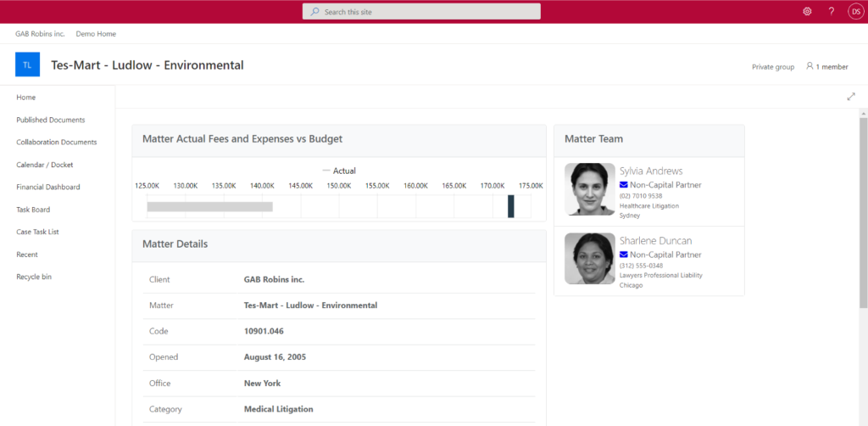Open the Financial Dashboard navigation item

pyautogui.click(x=48, y=187)
